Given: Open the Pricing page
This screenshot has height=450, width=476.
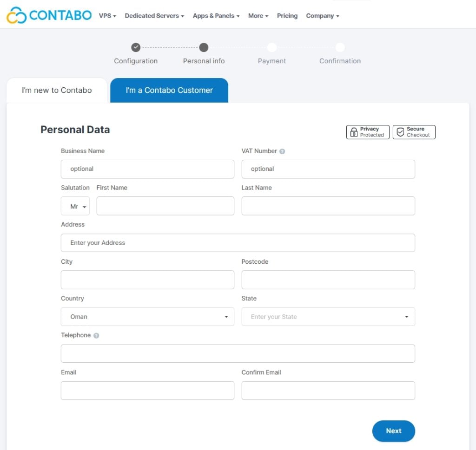Looking at the screenshot, I should click(287, 16).
